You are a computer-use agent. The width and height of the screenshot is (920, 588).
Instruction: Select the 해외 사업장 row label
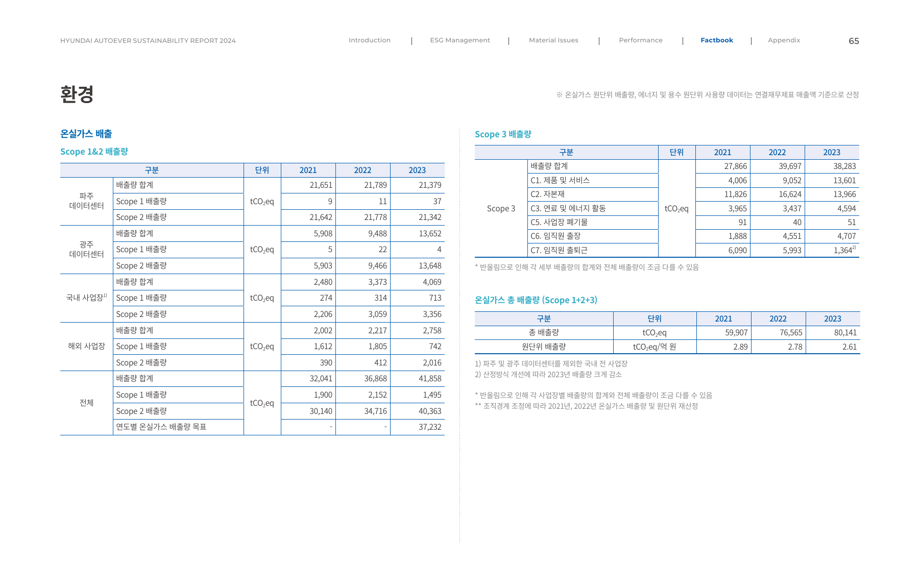[86, 346]
